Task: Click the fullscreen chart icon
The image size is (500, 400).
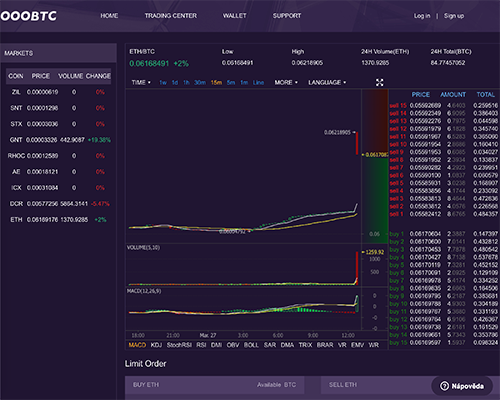Action: (x=379, y=82)
